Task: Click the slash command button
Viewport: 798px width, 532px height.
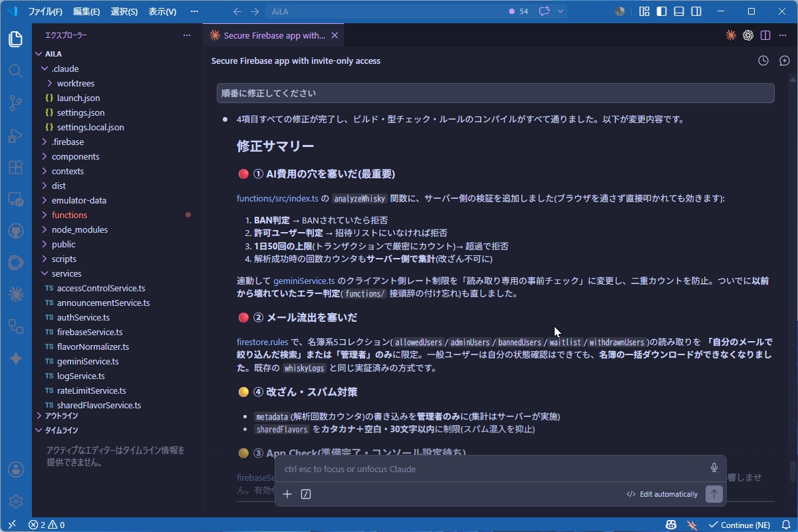Action: (x=306, y=494)
